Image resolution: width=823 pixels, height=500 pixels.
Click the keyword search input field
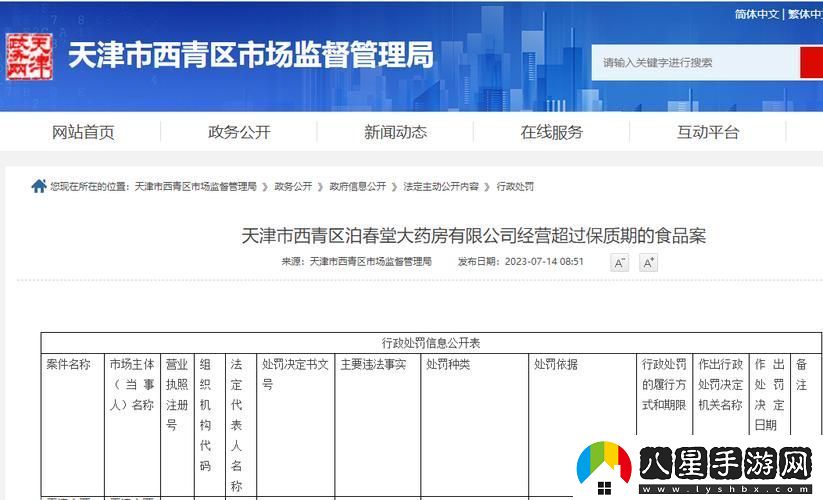(695, 62)
